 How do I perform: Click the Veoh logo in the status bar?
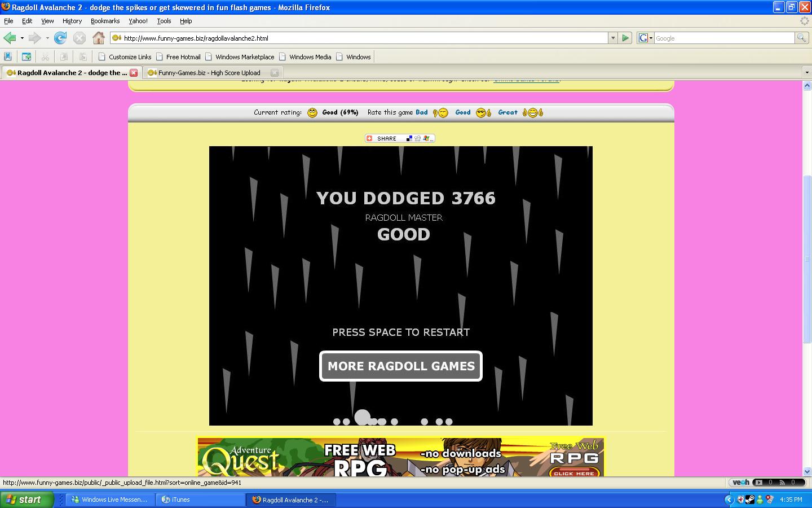740,482
